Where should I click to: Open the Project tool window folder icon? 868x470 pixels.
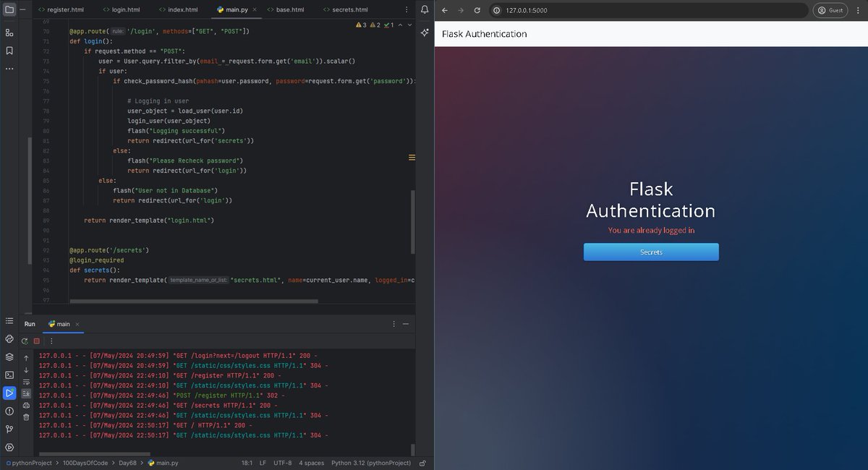click(x=9, y=10)
